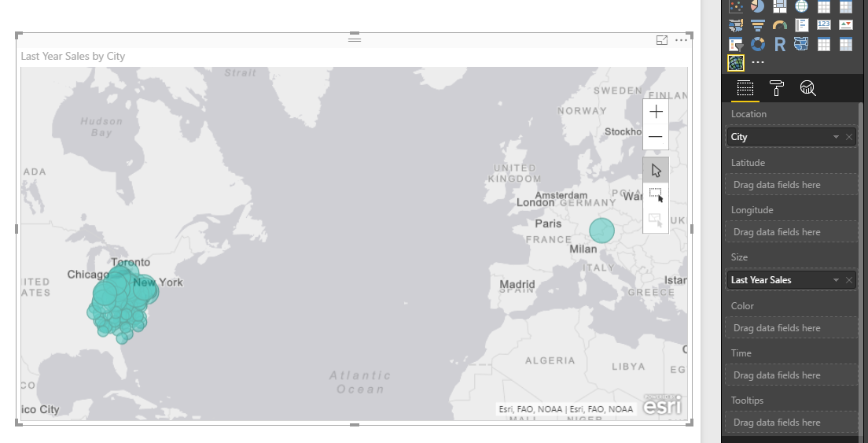Zoom in on the map with plus button
Screen dimensions: 868x443
(656, 112)
